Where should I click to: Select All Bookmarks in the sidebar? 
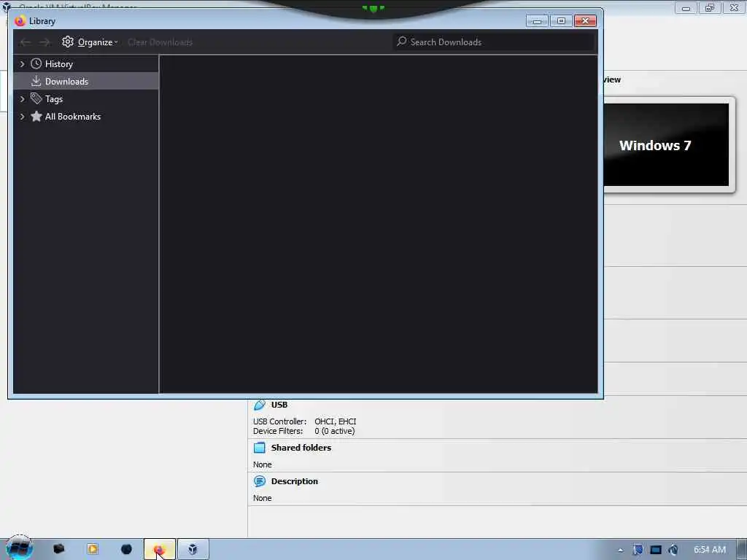coord(86,117)
